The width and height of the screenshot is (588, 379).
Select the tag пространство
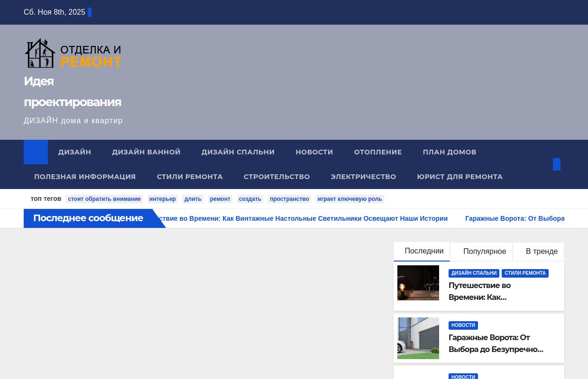pyautogui.click(x=289, y=199)
